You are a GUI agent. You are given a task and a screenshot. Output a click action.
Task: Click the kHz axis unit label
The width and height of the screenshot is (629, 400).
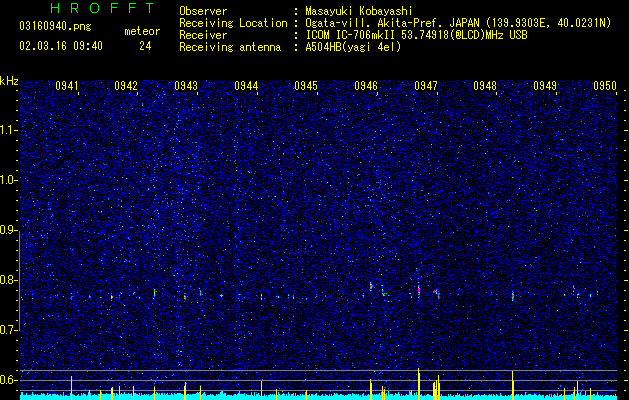click(x=9, y=81)
